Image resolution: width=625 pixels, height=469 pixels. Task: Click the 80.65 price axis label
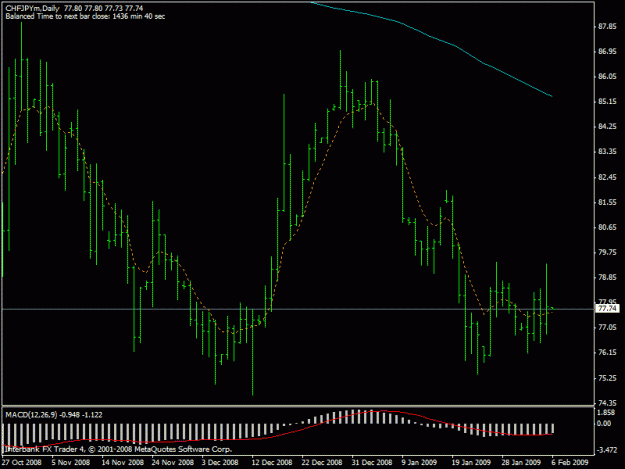click(x=607, y=228)
